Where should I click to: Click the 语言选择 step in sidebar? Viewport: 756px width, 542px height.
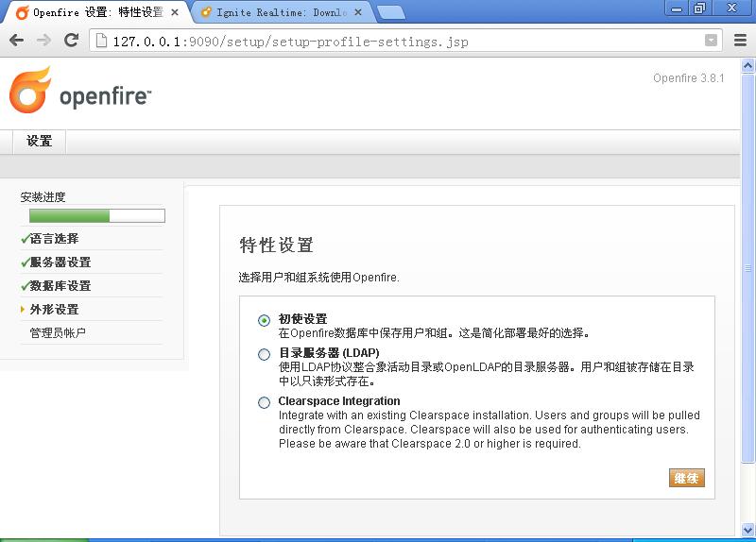pyautogui.click(x=54, y=239)
